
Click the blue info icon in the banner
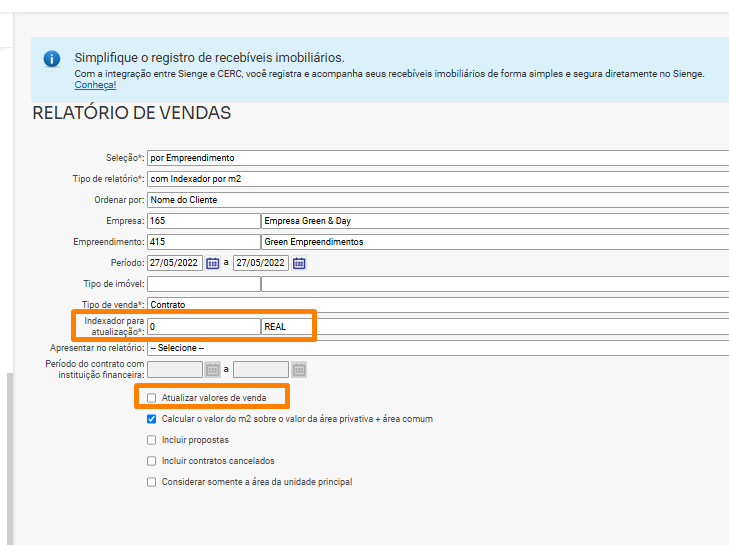click(x=52, y=59)
